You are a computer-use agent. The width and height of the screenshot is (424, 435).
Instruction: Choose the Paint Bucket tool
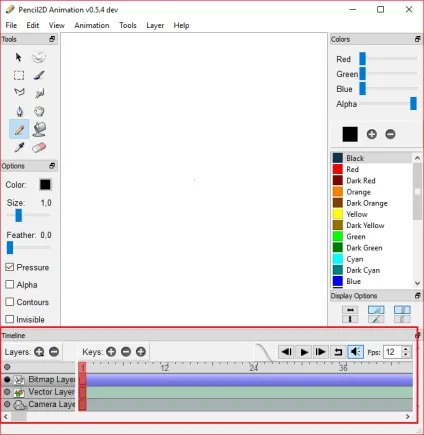(x=39, y=129)
